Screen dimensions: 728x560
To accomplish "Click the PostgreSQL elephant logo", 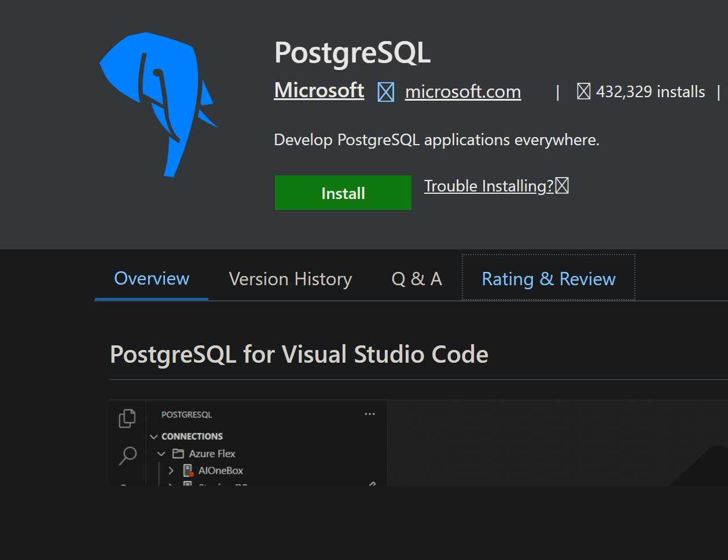I will 159,105.
